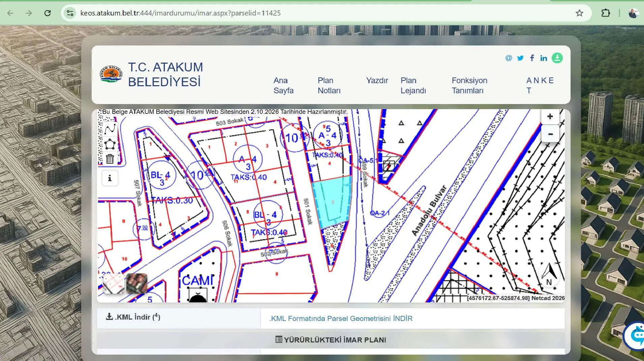
Task: Go forward with the browser forward arrow
Action: [29, 13]
